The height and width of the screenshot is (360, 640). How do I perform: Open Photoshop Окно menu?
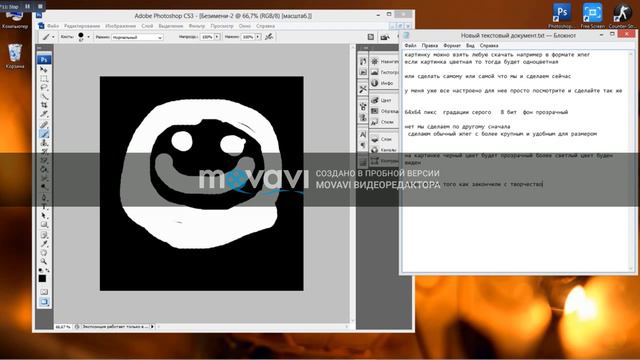point(245,26)
